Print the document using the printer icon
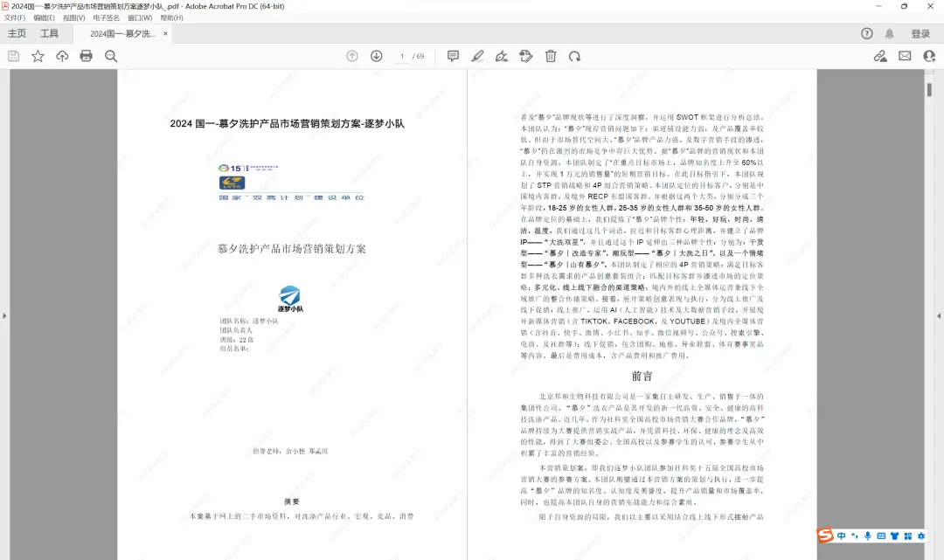The height and width of the screenshot is (560, 944). point(86,56)
